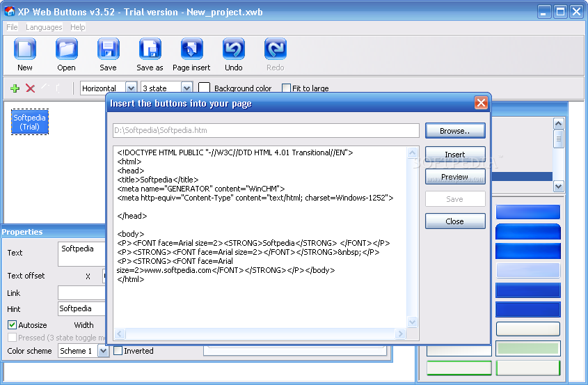The height and width of the screenshot is (385, 588).
Task: Click the XP Web Buttons title bar icon
Action: (x=9, y=12)
